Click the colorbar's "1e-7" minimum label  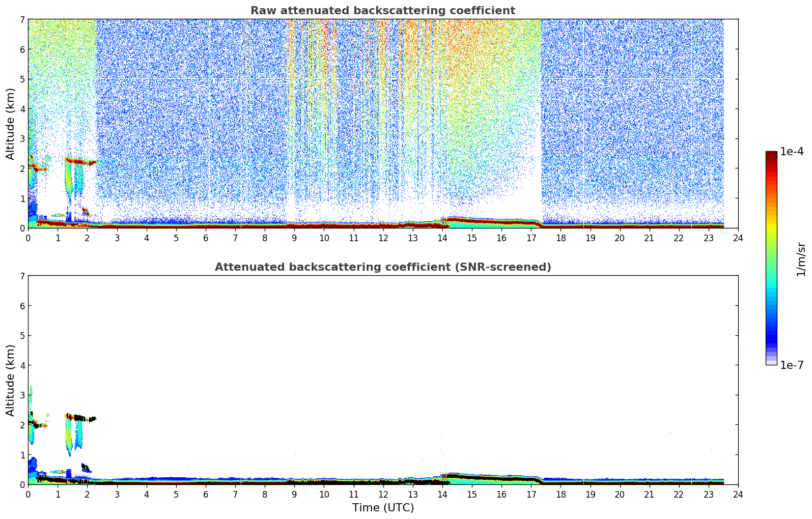tap(792, 365)
